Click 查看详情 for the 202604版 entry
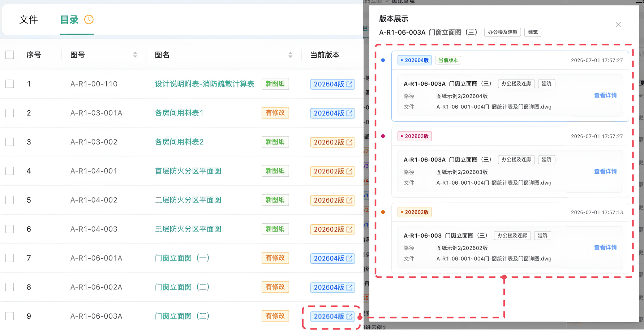This screenshot has height=332, width=644. (x=605, y=95)
